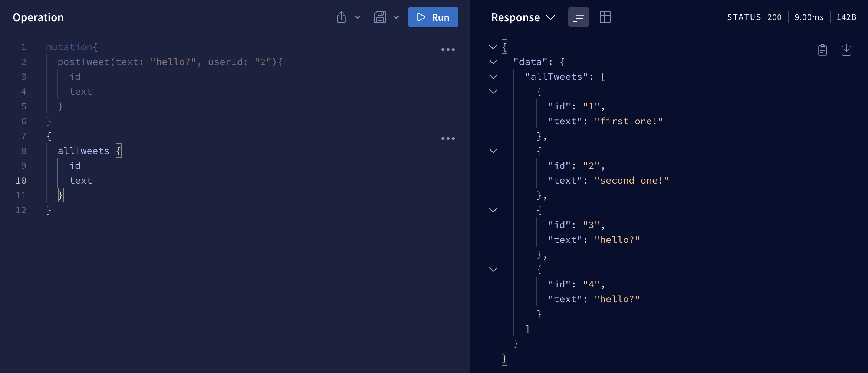Collapse the tweet object with id "4"
This screenshot has width=868, height=373.
coord(493,270)
